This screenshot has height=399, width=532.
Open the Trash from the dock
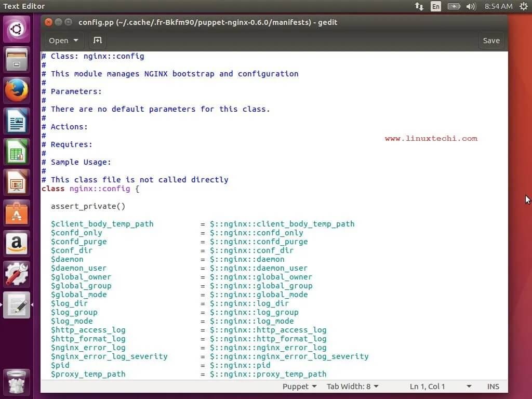16,382
